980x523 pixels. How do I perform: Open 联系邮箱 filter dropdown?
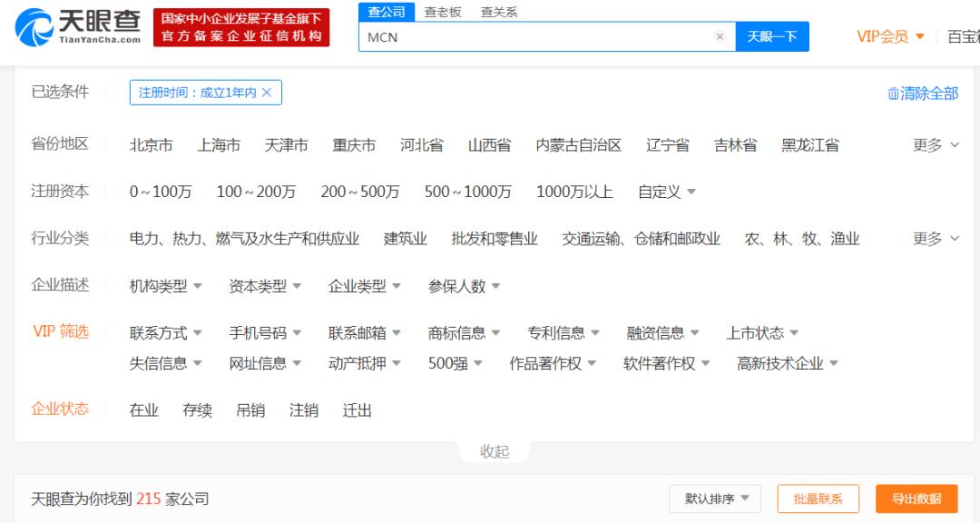(364, 333)
